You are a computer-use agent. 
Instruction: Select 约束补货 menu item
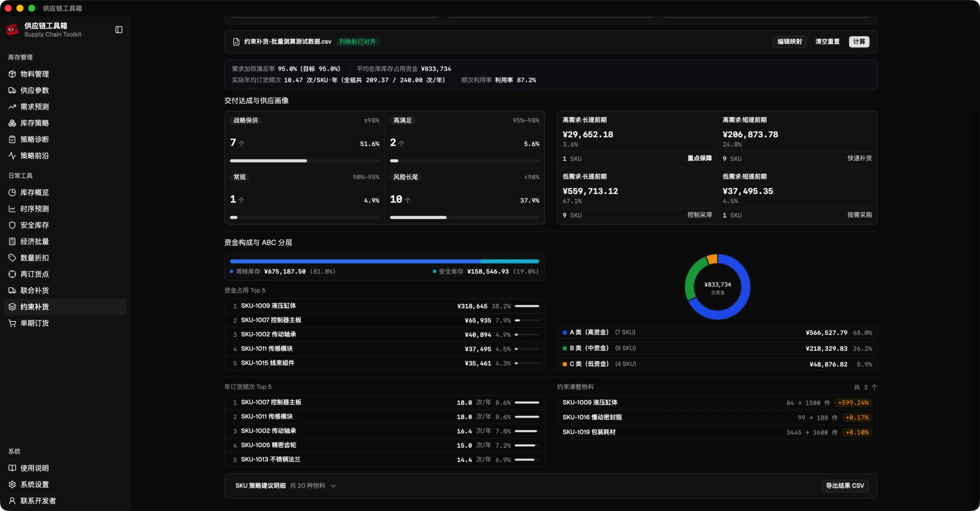[x=65, y=307]
